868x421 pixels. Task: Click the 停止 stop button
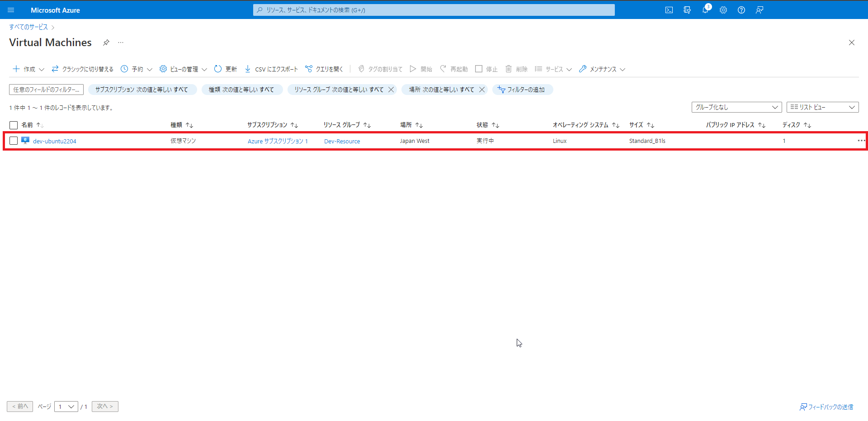(486, 69)
